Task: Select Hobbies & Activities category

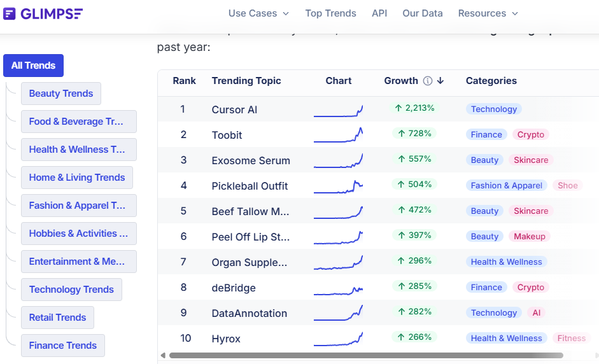Action: [x=79, y=234]
